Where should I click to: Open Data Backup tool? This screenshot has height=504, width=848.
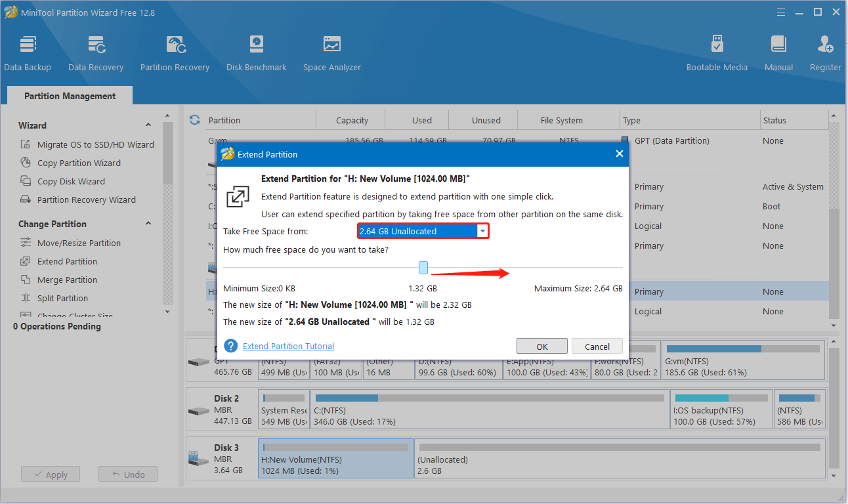pos(28,54)
